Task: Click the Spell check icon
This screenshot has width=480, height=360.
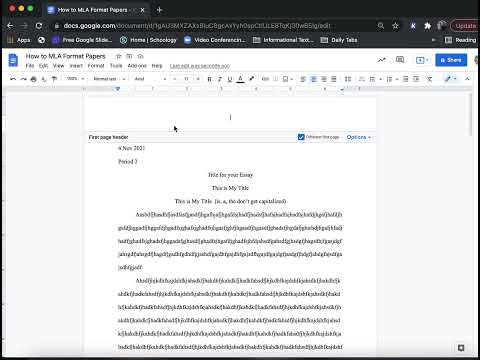Action: click(44, 79)
